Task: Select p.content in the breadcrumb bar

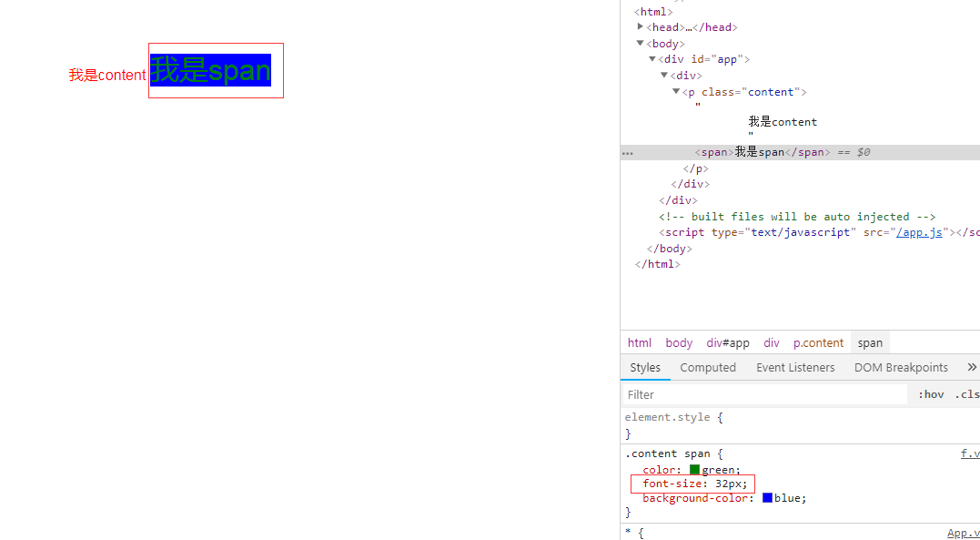Action: pos(818,343)
